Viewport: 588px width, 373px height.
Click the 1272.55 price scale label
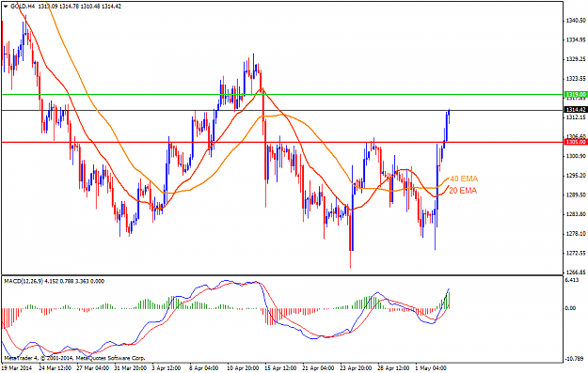tap(576, 253)
